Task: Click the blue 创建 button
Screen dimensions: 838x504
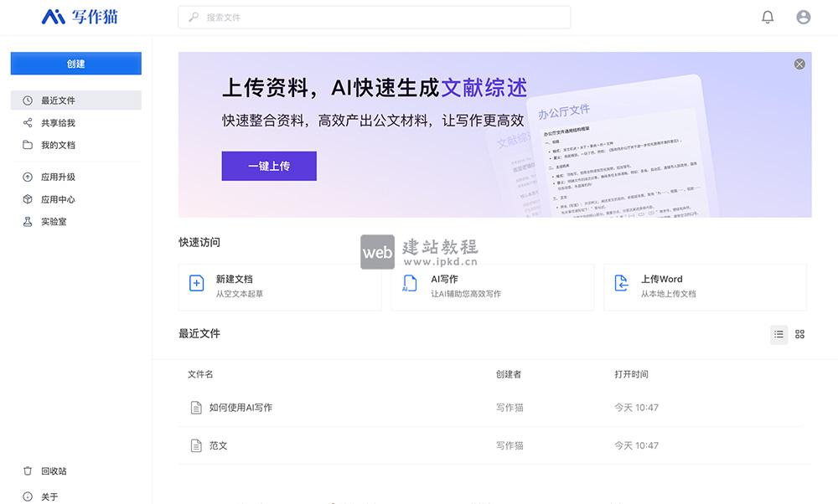Action: tap(75, 64)
